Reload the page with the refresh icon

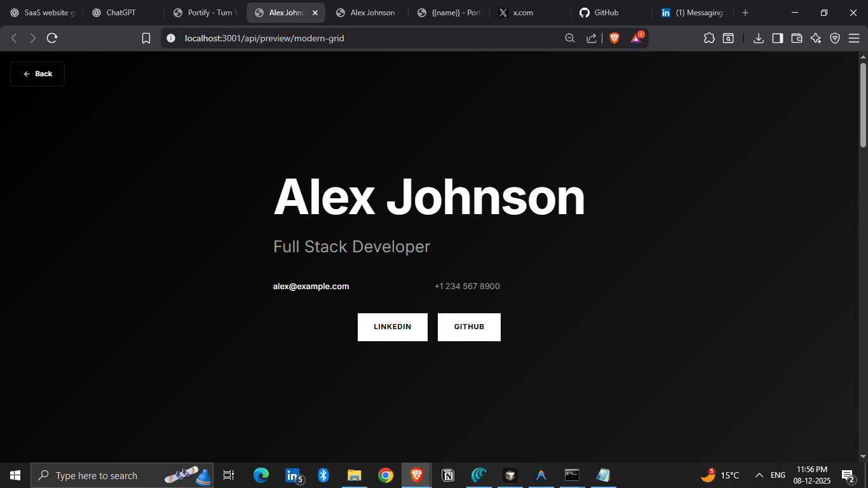[52, 38]
